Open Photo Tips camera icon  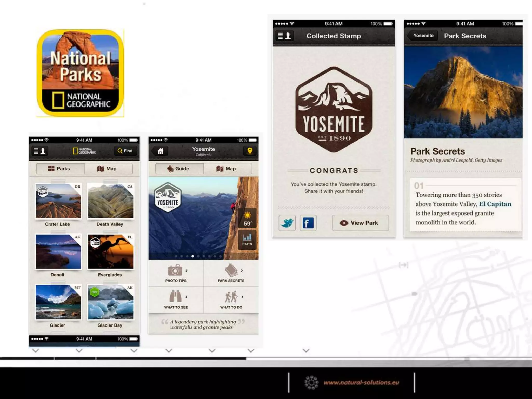point(175,270)
